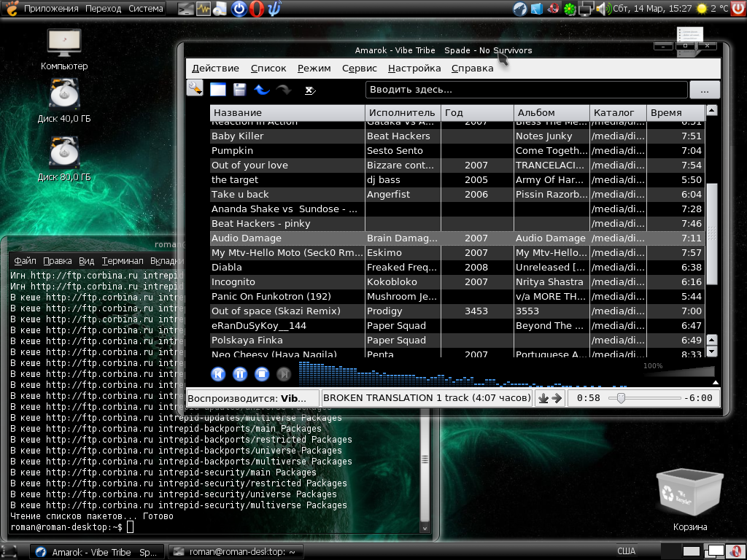Open the Корзина trash desktop icon
Viewport: 747px width, 560px height.
click(x=690, y=500)
